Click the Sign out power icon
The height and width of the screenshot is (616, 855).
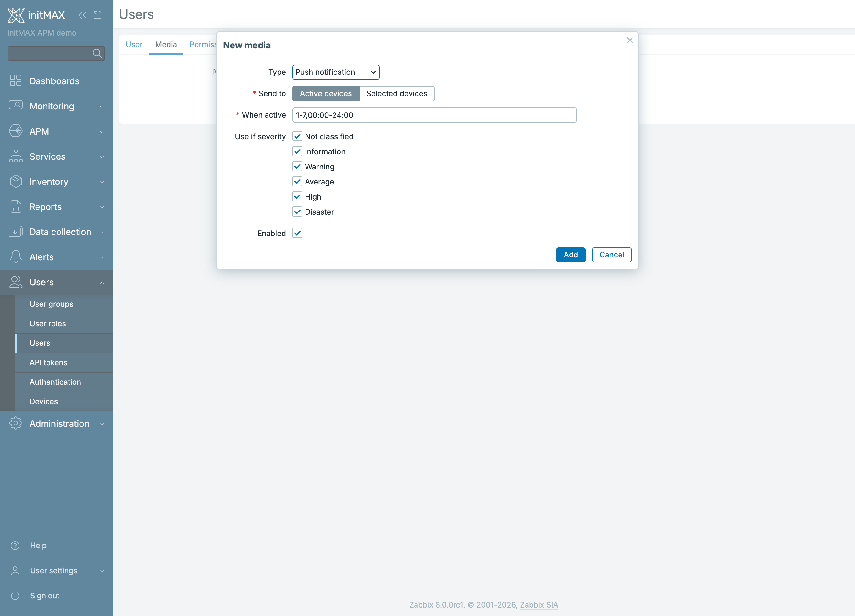(x=15, y=596)
